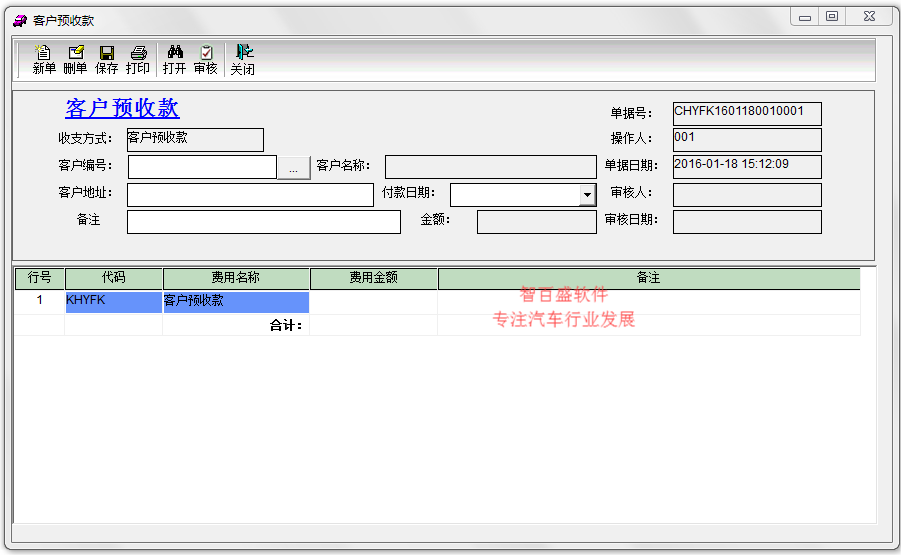Expand the 付款日期 date dropdown arrow
Viewport: 901px width, 555px height.
coord(587,195)
